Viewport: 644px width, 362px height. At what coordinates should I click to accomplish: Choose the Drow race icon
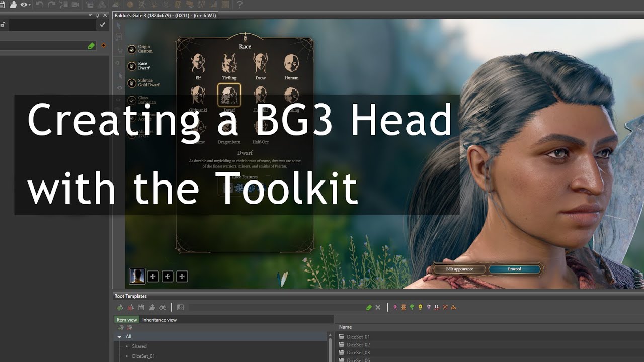260,64
